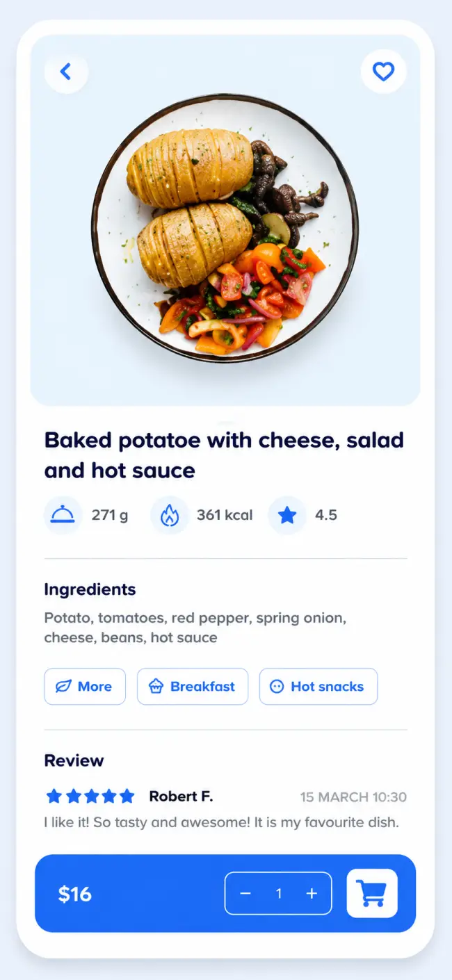Click the first review star of Robert F.

[54, 796]
